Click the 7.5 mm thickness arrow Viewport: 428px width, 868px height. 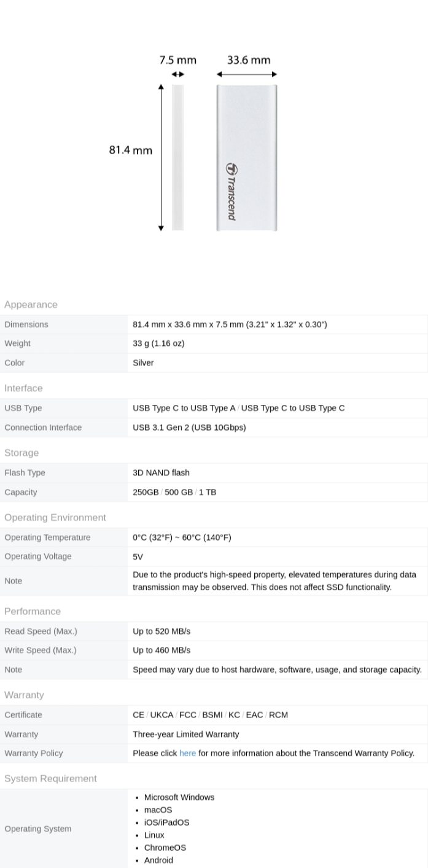(x=178, y=74)
